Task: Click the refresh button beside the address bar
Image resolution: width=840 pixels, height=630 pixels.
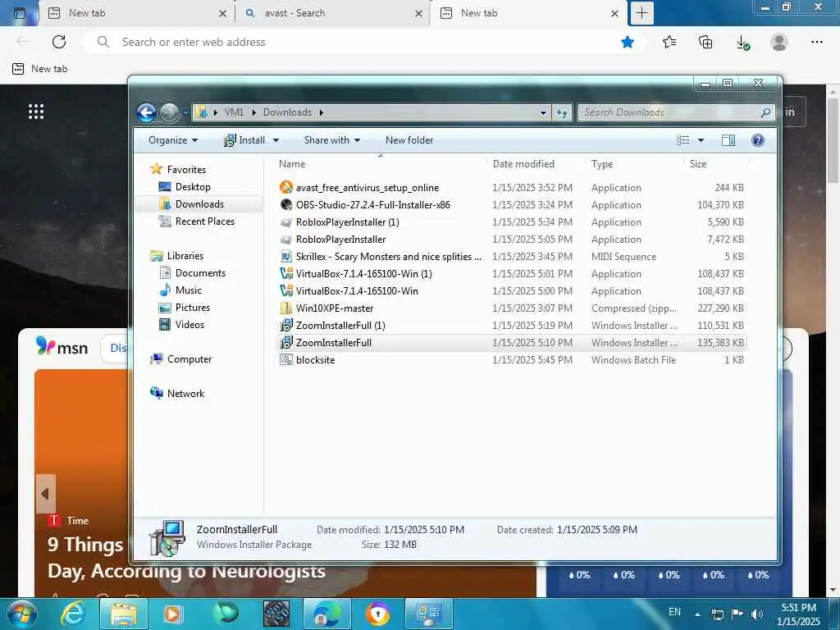Action: coord(561,112)
